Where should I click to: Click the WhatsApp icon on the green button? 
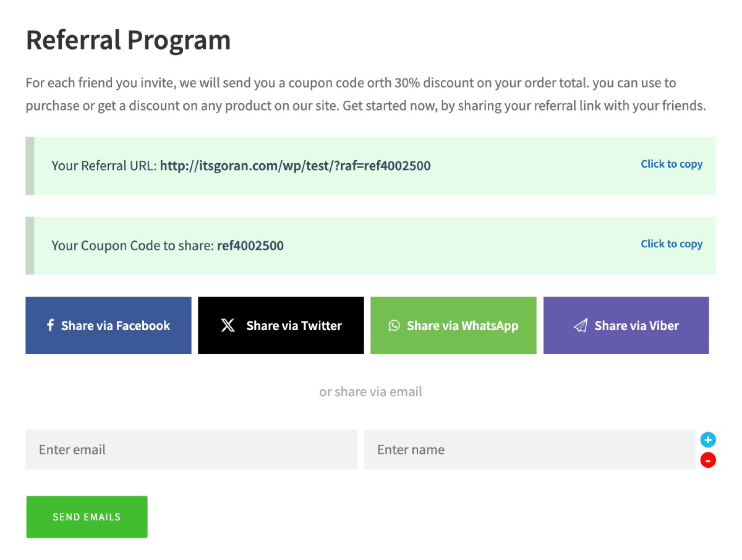coord(394,325)
